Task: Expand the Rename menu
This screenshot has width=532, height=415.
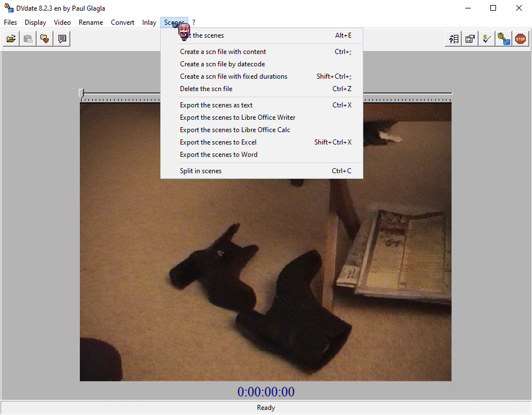Action: 91,22
